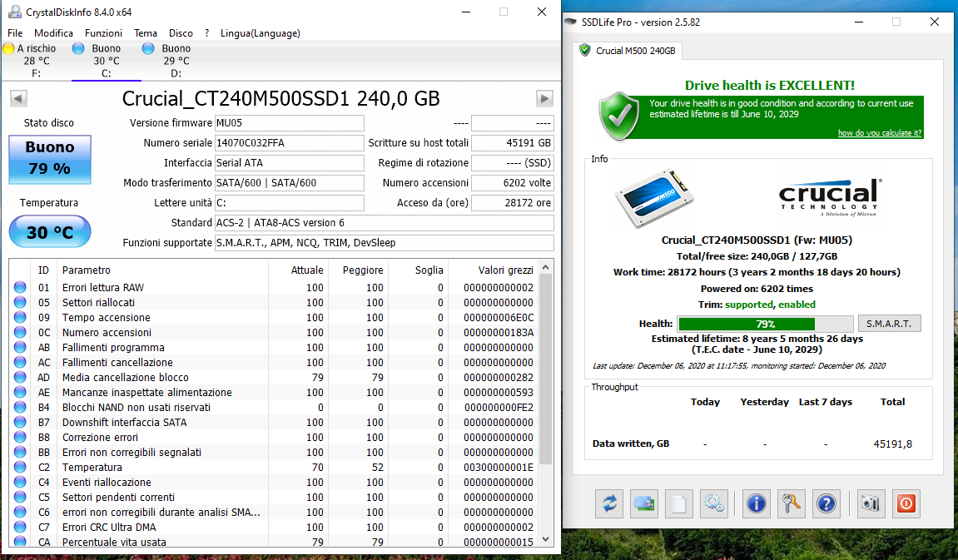The height and width of the screenshot is (560, 958).
Task: Click the Funzioni supportate field
Action: [385, 242]
